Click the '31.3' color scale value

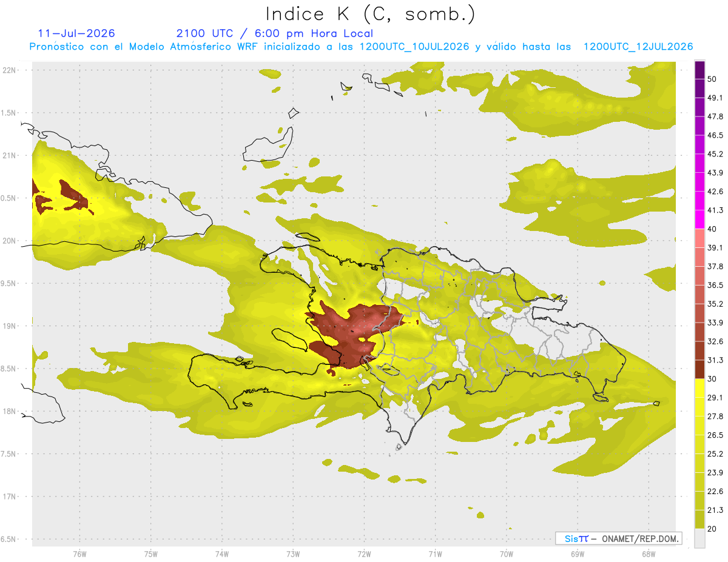(x=715, y=360)
